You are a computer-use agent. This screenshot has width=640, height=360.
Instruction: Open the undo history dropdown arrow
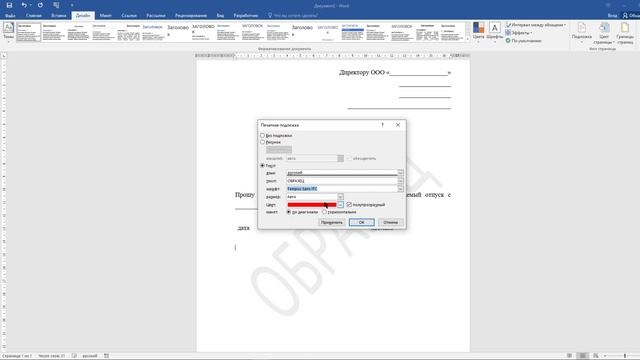click(30, 5)
